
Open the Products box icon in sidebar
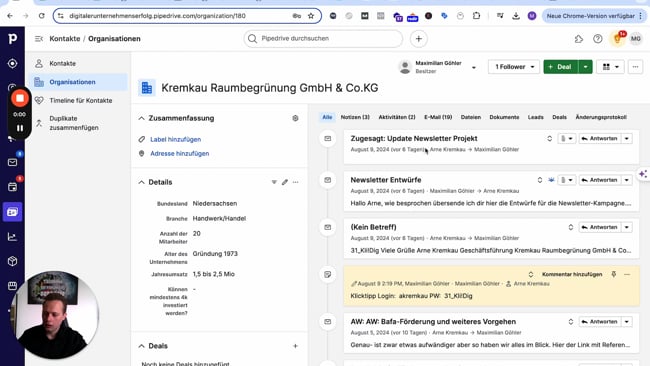[x=12, y=261]
